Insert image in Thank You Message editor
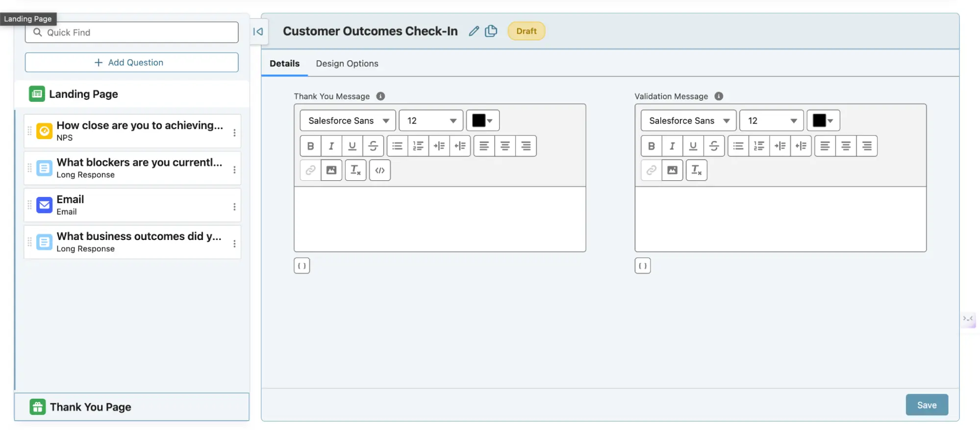 coord(331,170)
